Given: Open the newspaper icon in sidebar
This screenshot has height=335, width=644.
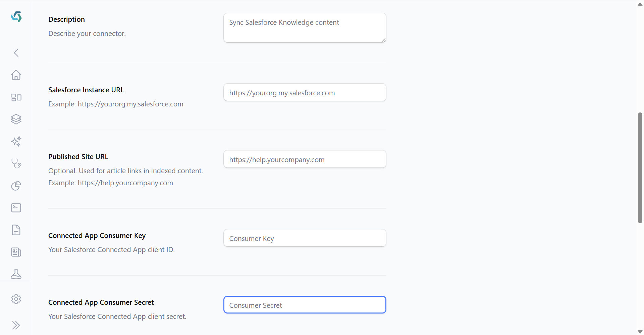Looking at the screenshot, I should (16, 252).
